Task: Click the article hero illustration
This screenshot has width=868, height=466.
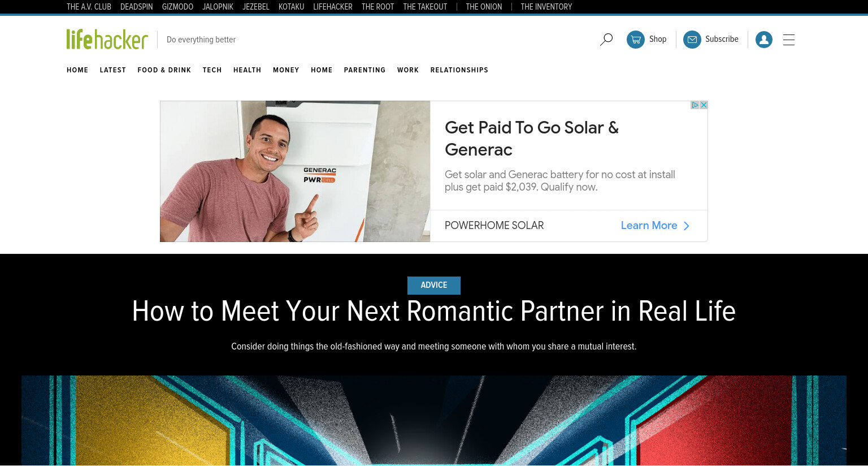Action: (434, 421)
